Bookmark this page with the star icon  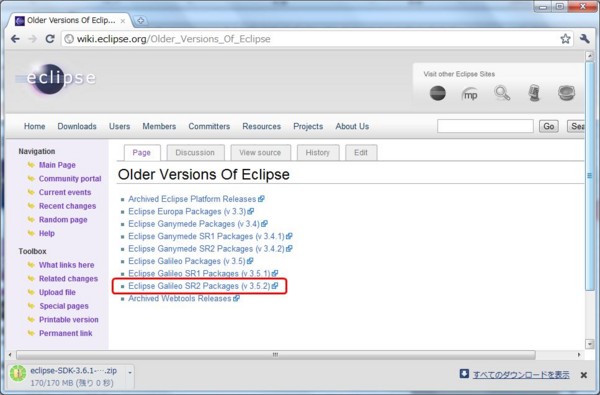tap(565, 39)
